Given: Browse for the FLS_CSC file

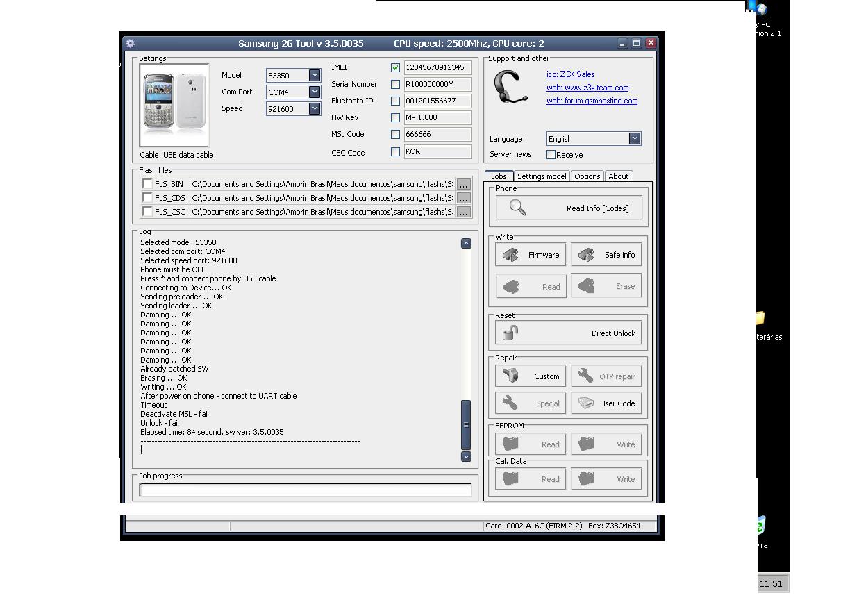Looking at the screenshot, I should (463, 212).
